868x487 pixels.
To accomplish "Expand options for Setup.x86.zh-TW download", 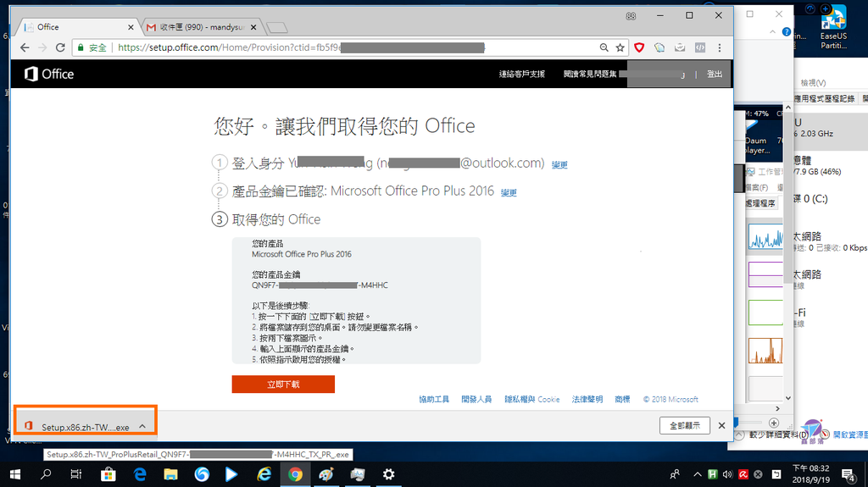I will click(142, 427).
